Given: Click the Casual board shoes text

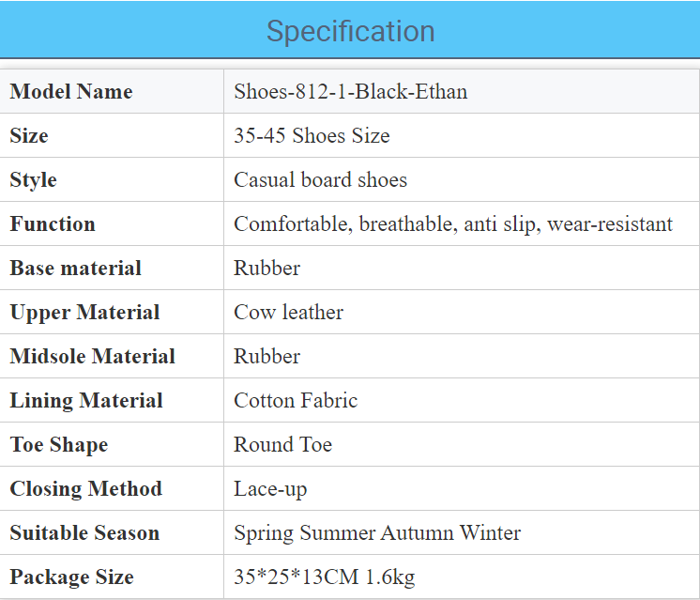Looking at the screenshot, I should [321, 179].
